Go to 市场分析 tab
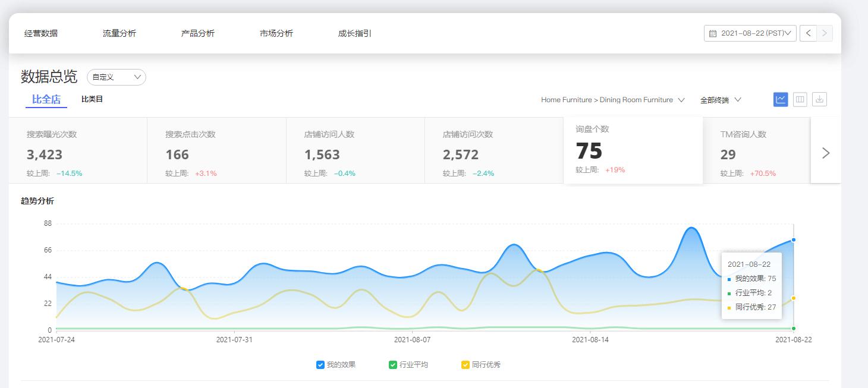 click(276, 33)
